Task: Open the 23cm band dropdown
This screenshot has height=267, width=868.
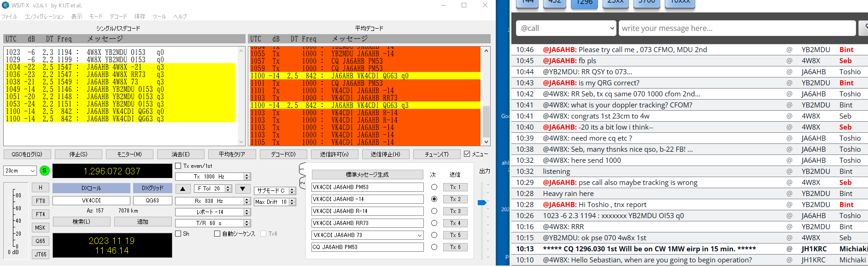Action: click(20, 171)
